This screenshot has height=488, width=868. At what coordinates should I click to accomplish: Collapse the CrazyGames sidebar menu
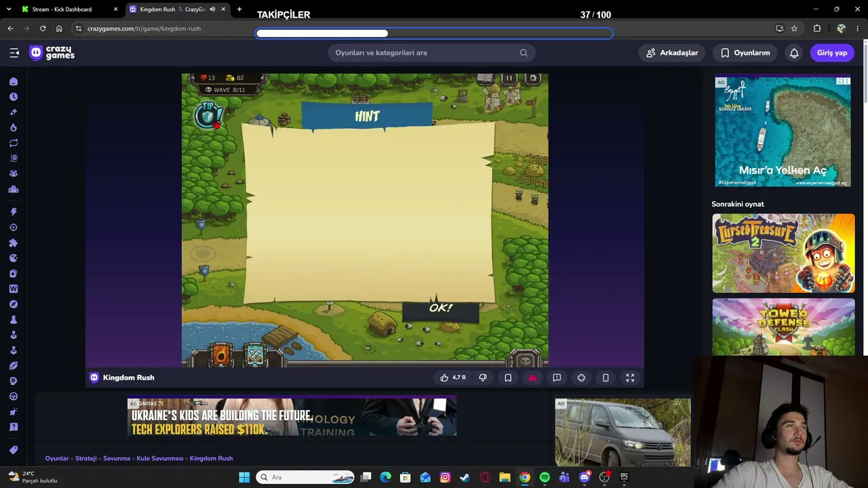pyautogui.click(x=14, y=53)
